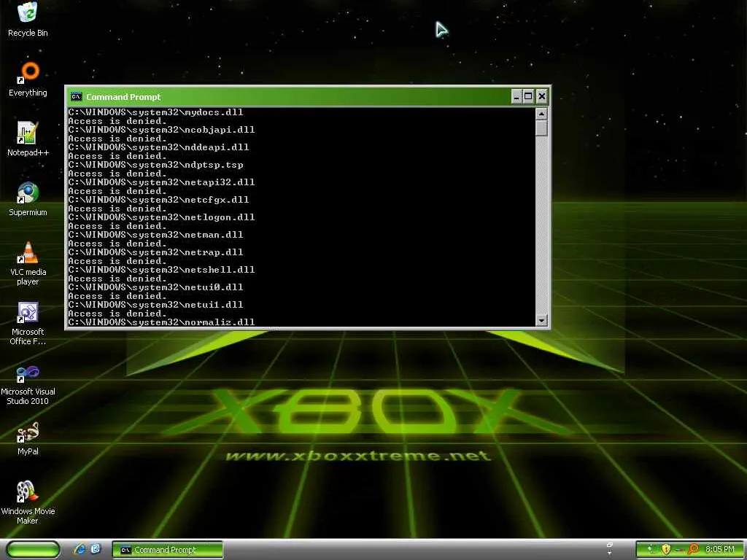Click the mydocs.dll output line

tap(155, 112)
